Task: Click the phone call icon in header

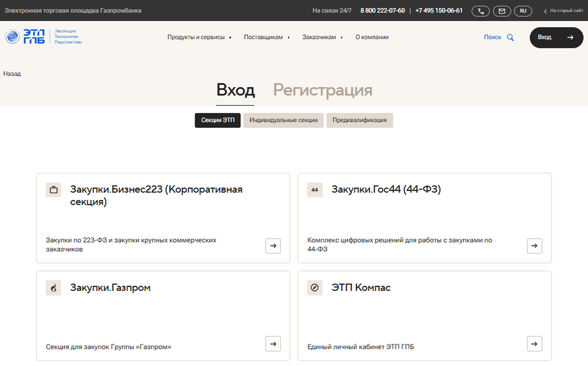Action: [x=480, y=11]
